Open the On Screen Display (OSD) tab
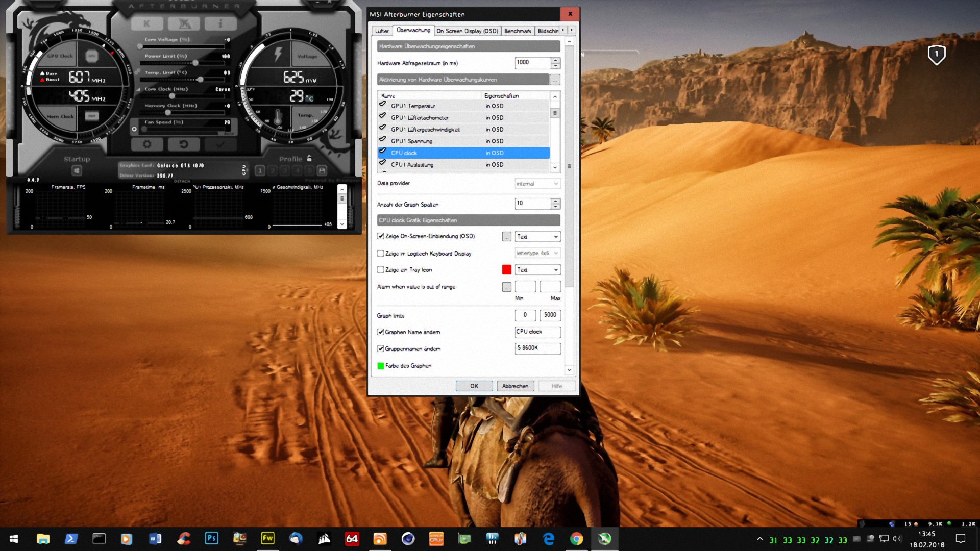The image size is (980, 551). click(x=467, y=31)
